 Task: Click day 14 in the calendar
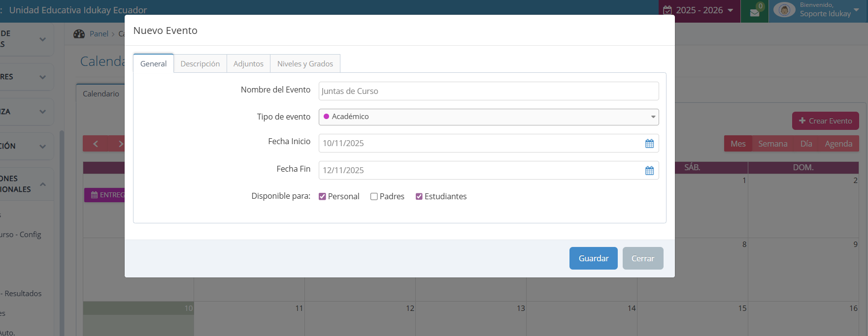(x=632, y=308)
